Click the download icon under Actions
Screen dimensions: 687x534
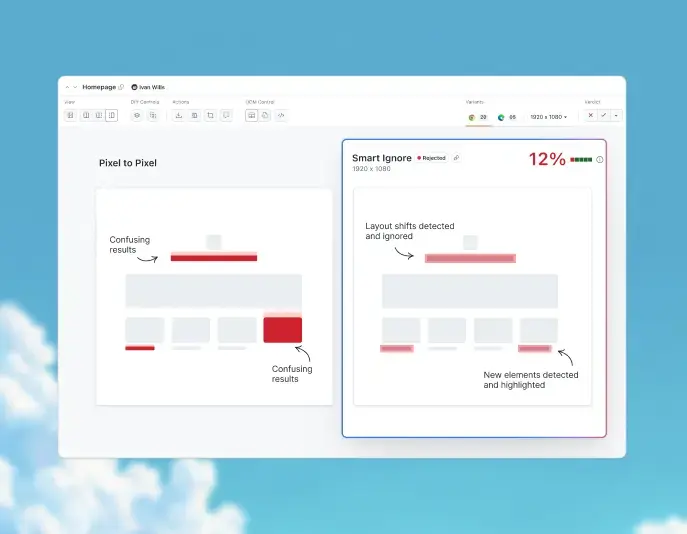coord(179,116)
